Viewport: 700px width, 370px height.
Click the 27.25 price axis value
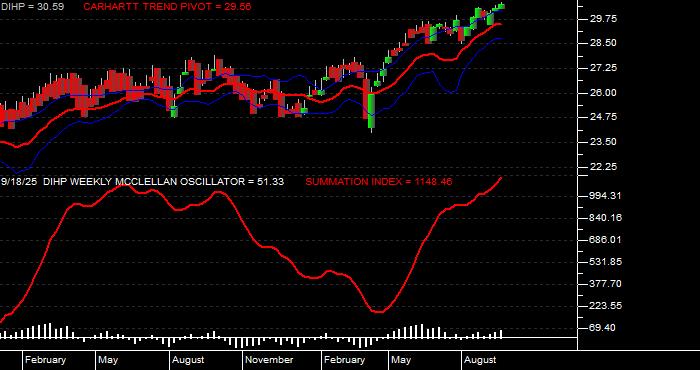(605, 68)
